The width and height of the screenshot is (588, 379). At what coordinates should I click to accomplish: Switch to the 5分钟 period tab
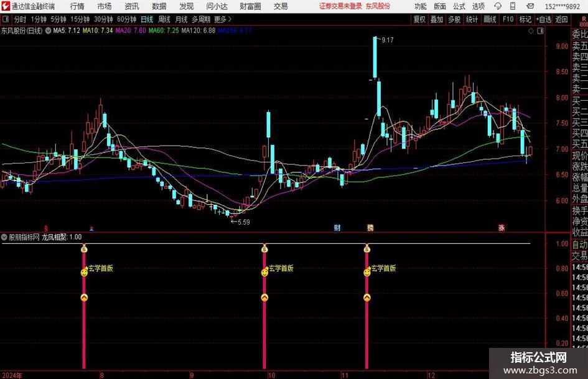[58, 19]
